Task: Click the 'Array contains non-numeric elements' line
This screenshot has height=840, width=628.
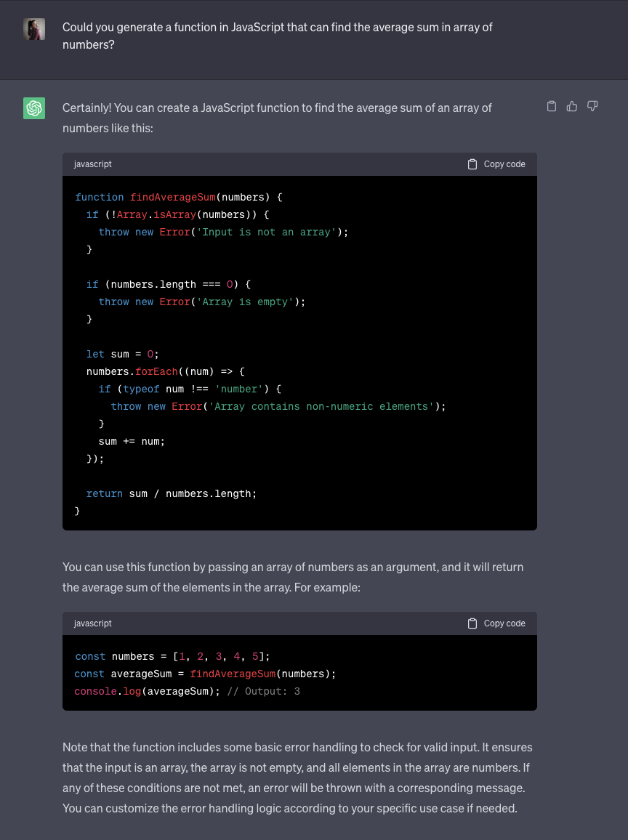Action: pos(278,407)
